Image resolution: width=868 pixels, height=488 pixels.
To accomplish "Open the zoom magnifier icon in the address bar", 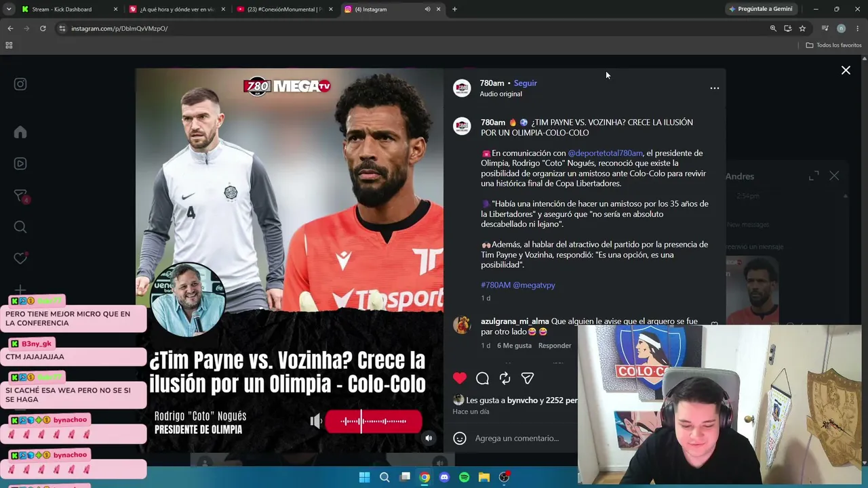I will tap(773, 28).
